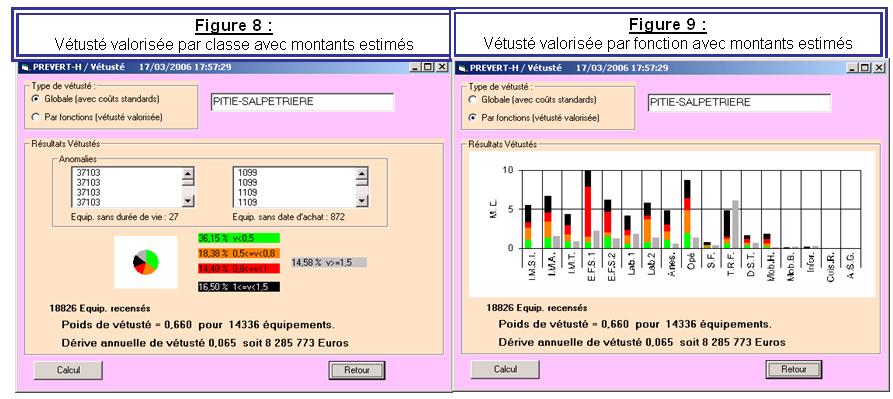Click '18826 Equip. recensés' in Figure 8 window
The width and height of the screenshot is (893, 399).
tap(100, 308)
